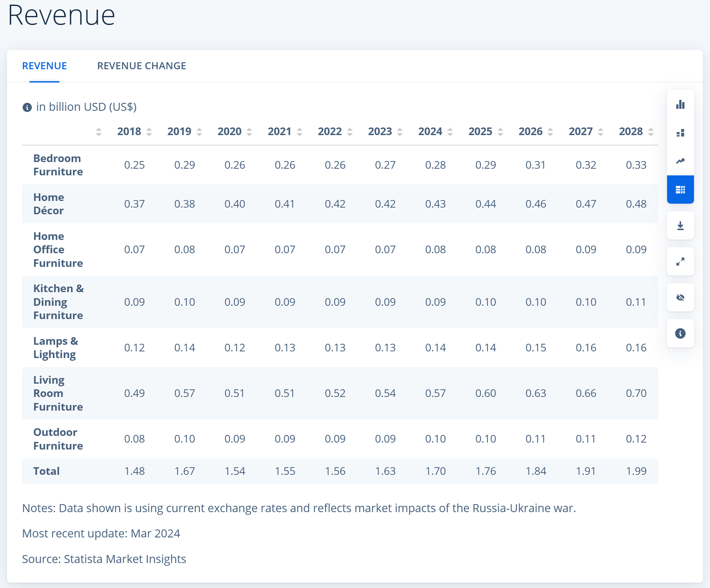Click the table view icon

[680, 190]
